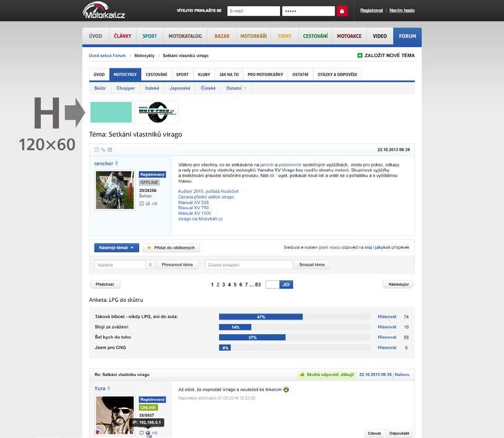Open the Manuál XV 535 link
The height and width of the screenshot is (438, 504).
[x=194, y=202]
